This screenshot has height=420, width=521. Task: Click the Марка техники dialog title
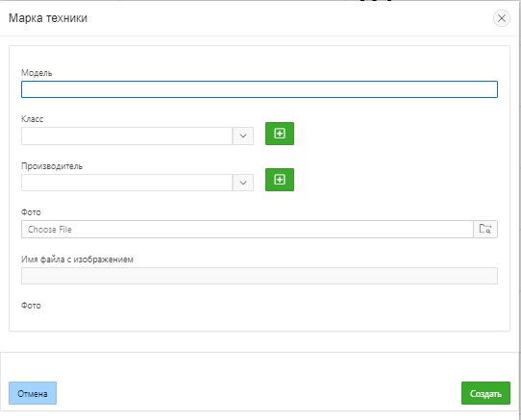click(x=48, y=18)
